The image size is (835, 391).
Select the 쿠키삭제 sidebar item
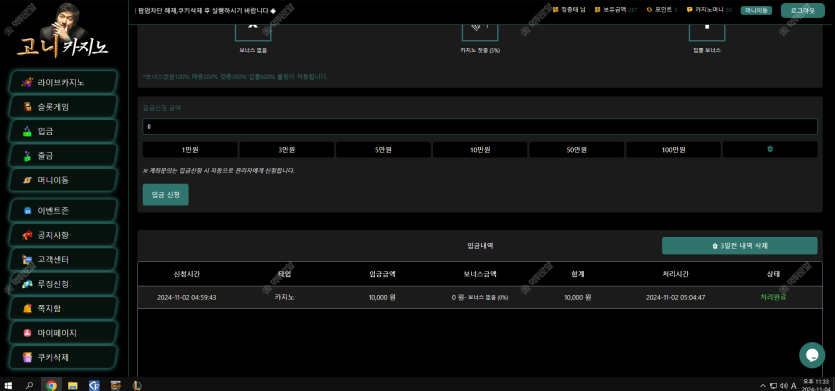[x=64, y=357]
